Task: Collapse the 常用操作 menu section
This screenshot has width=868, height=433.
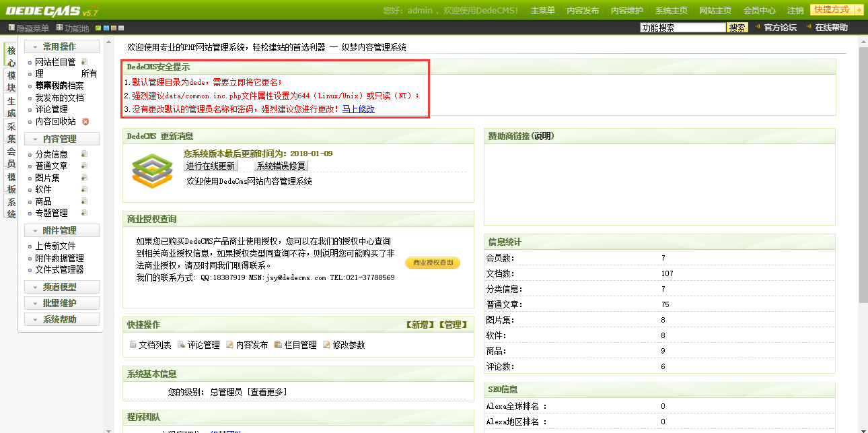Action: click(x=62, y=46)
